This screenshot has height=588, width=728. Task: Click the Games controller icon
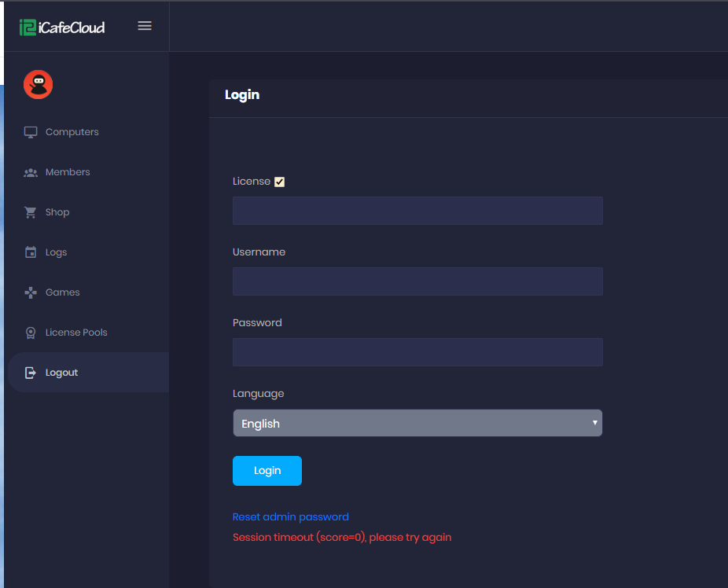click(31, 292)
